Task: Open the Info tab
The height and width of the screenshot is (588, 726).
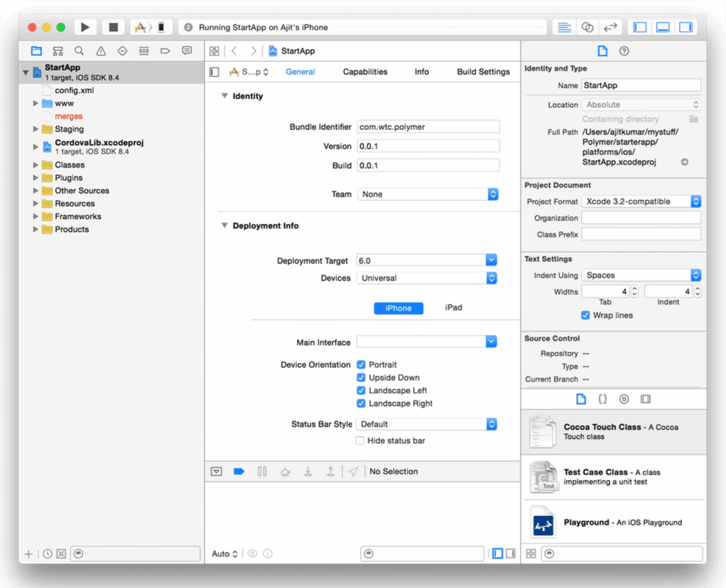Action: click(x=421, y=72)
